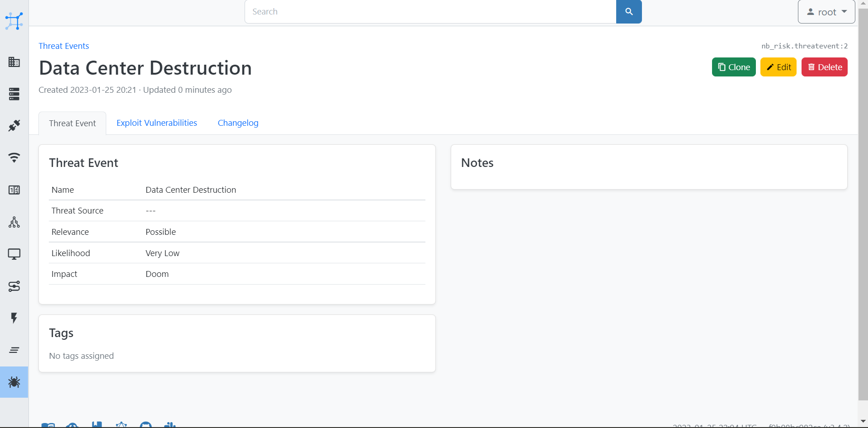Click the Threat Source field label
Image resolution: width=868 pixels, height=428 pixels.
point(77,211)
